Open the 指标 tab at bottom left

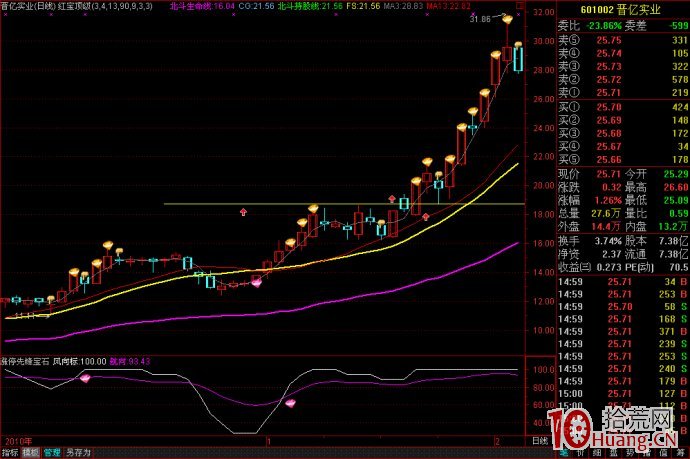tap(10, 453)
